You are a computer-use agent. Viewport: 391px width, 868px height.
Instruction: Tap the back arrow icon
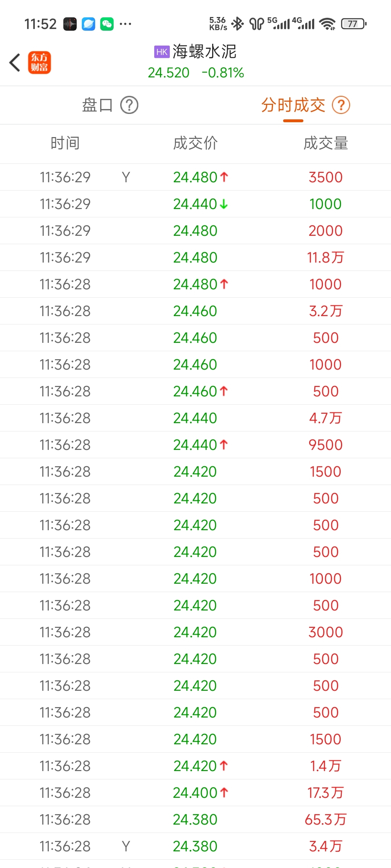pos(14,63)
